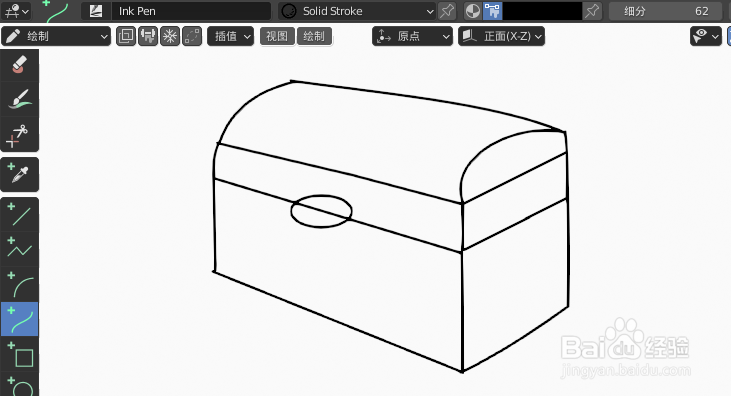Click the Ink Pen brush name field
731x396 pixels.
point(191,11)
